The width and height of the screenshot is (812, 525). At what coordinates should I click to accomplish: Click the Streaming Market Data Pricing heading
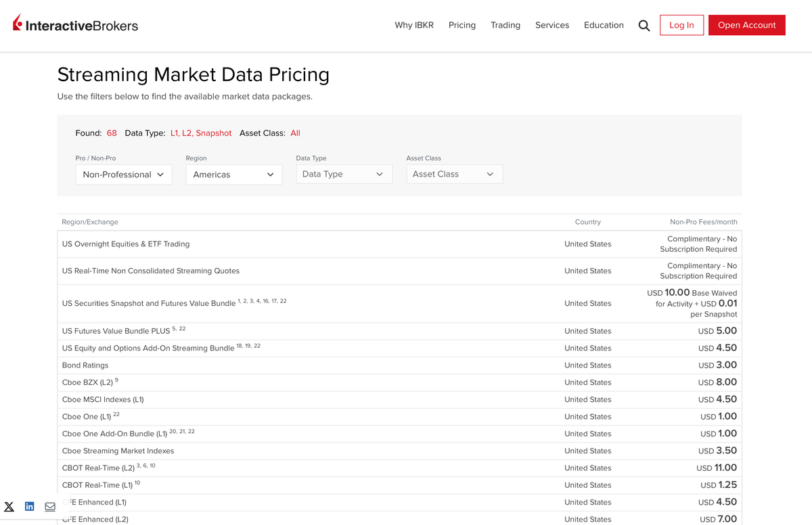click(194, 74)
